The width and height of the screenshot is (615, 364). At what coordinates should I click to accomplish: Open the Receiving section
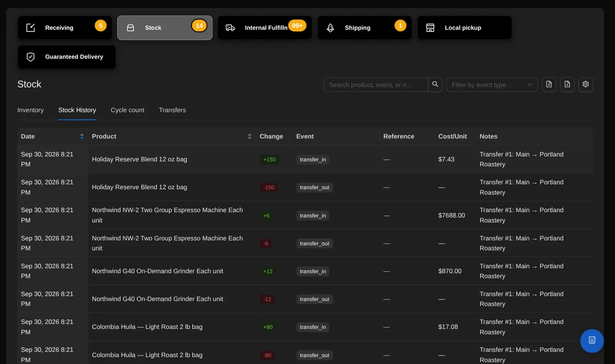click(x=65, y=28)
